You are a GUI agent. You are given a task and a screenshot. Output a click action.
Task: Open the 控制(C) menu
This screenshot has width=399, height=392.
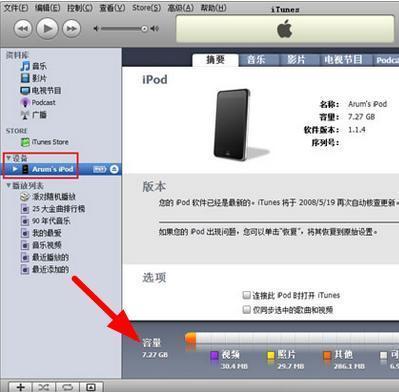(x=80, y=7)
